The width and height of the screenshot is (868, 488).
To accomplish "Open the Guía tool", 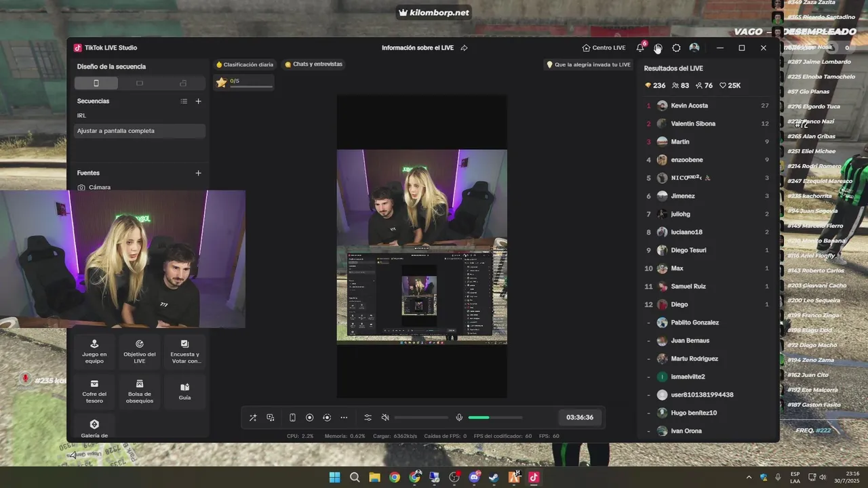I will 184,391.
